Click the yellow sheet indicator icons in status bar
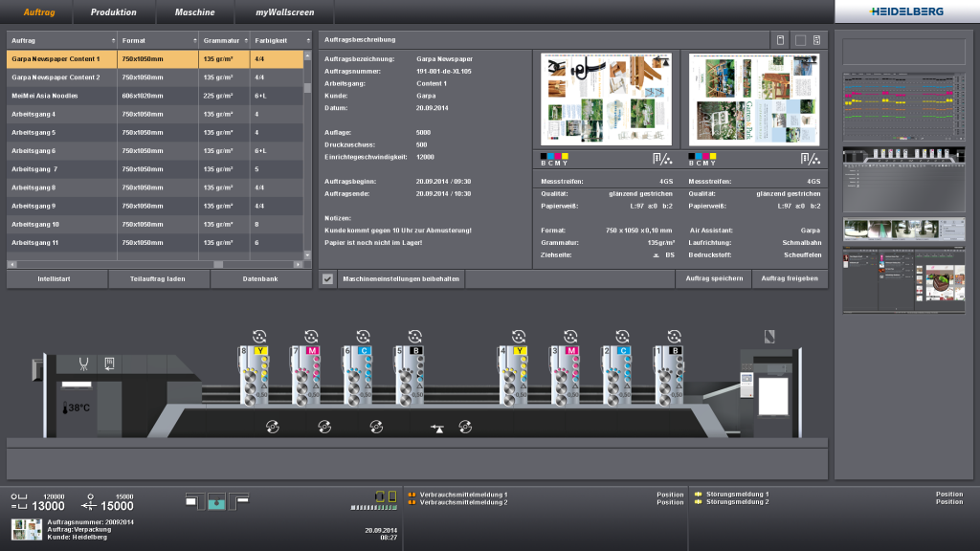Screen dimensions: 980x551 click(x=386, y=496)
